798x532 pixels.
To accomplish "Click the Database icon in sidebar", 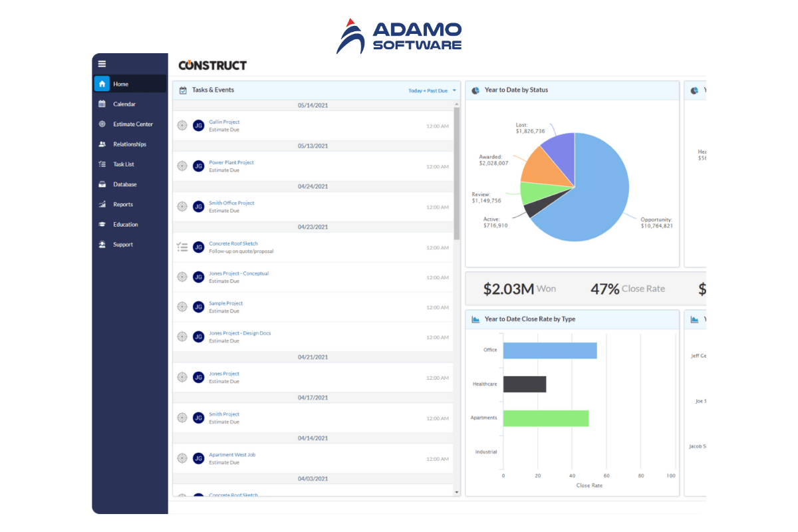I will pos(102,184).
